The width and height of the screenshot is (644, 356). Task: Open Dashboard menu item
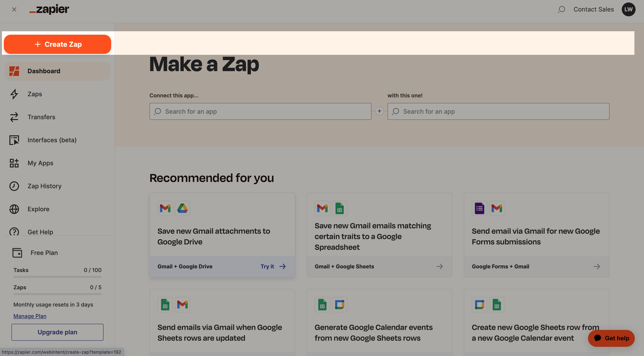tap(58, 71)
